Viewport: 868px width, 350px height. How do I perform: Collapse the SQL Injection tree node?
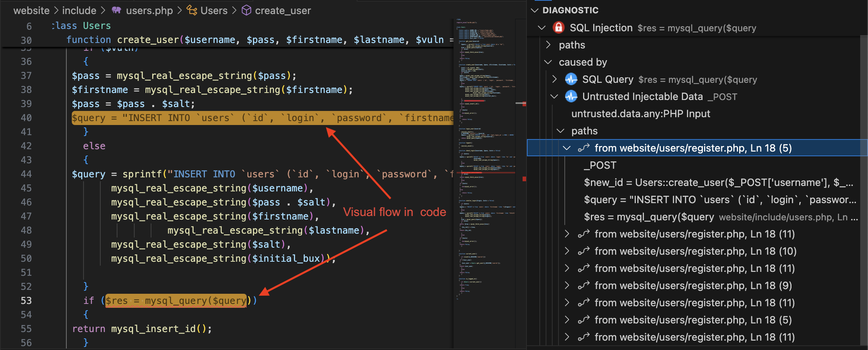[541, 28]
